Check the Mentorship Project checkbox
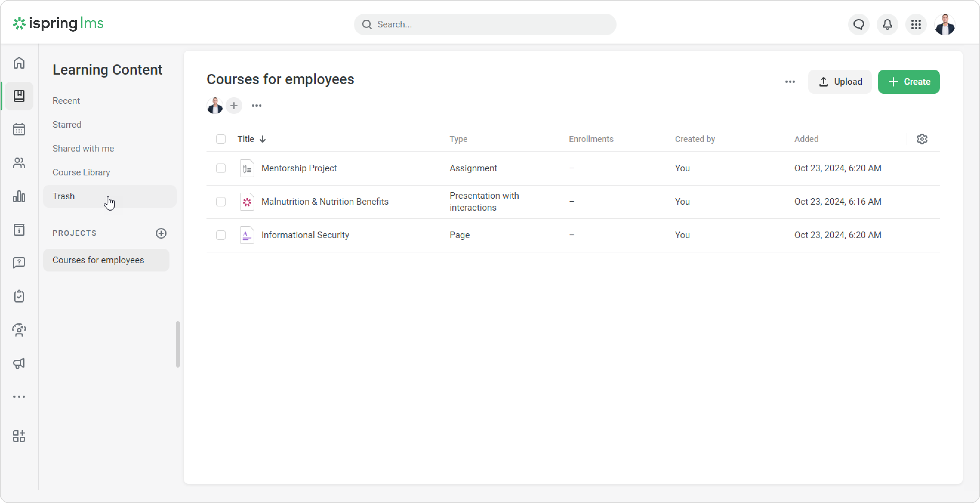980x503 pixels. (x=221, y=169)
